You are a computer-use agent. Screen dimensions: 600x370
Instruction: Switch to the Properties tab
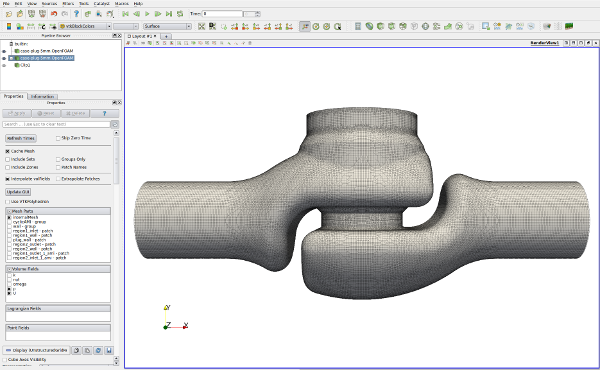pyautogui.click(x=14, y=96)
